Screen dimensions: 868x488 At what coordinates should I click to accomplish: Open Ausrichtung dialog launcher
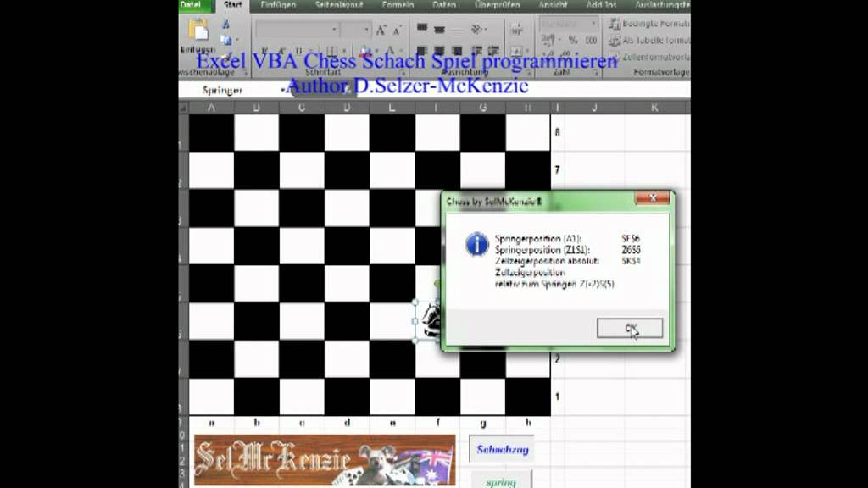click(x=529, y=73)
